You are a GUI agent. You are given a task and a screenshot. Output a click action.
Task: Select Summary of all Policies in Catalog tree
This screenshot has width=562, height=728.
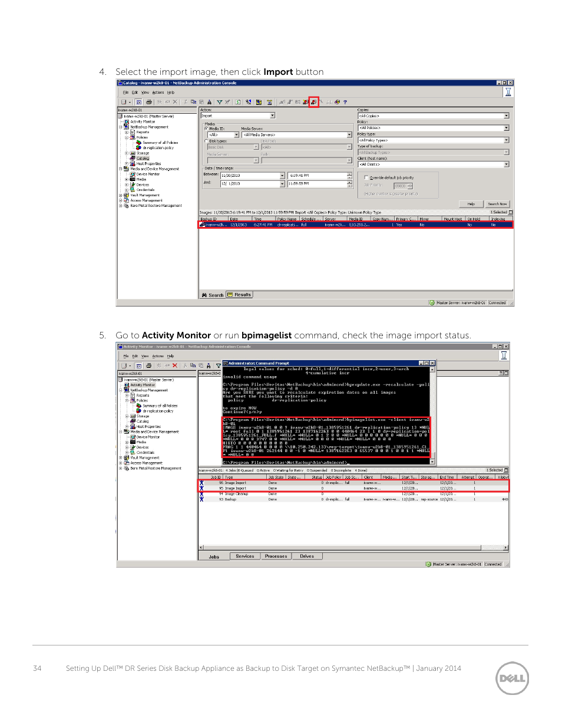tap(160, 143)
